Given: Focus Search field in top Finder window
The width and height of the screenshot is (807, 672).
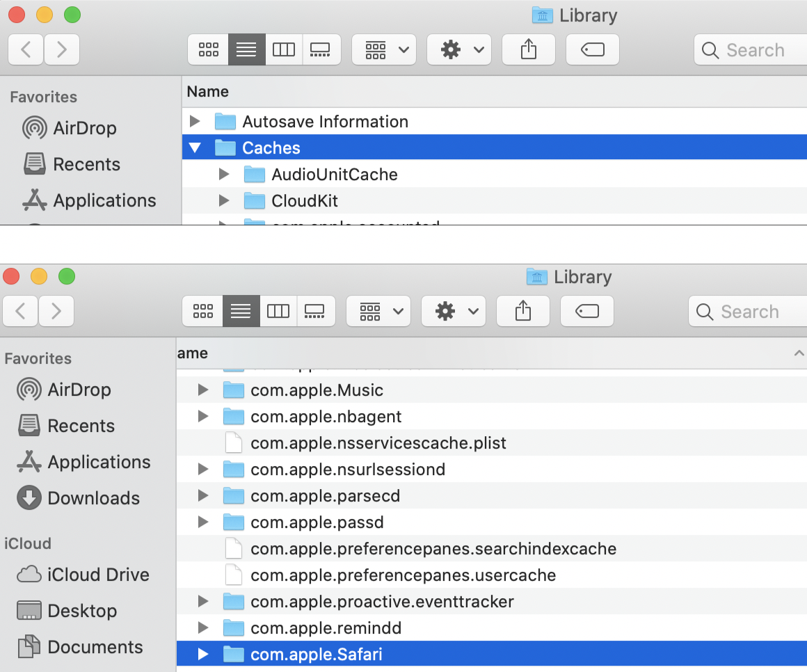Looking at the screenshot, I should click(751, 50).
